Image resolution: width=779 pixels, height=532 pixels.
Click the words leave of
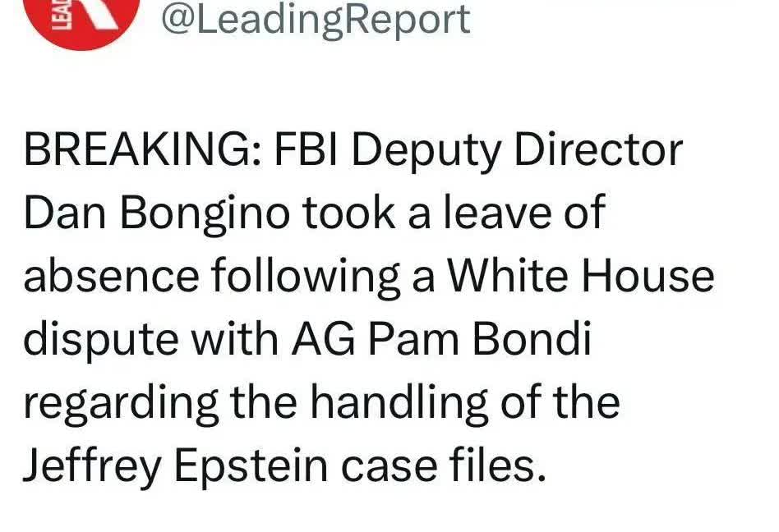pyautogui.click(x=524, y=213)
